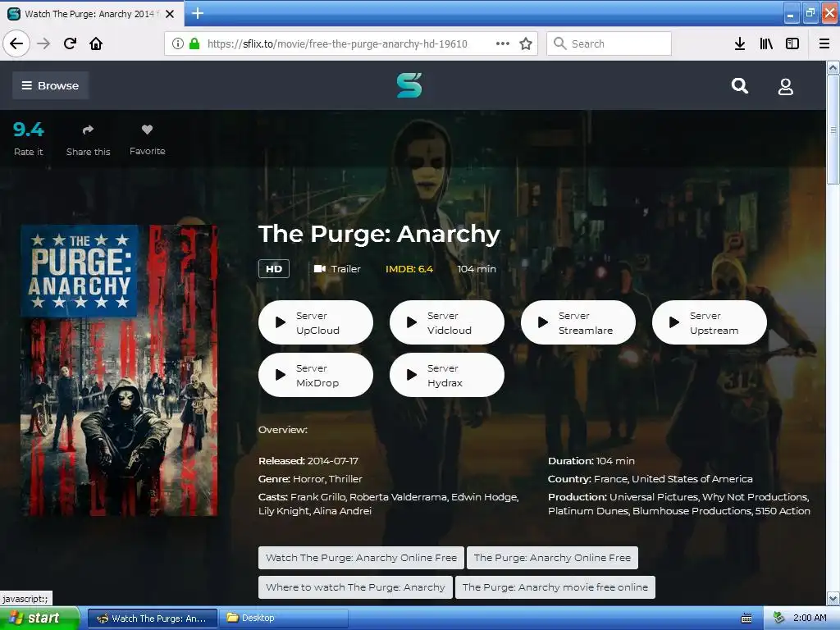Screen dimensions: 840x630
Task: Open cast member Frank Grillo
Action: click(318, 497)
